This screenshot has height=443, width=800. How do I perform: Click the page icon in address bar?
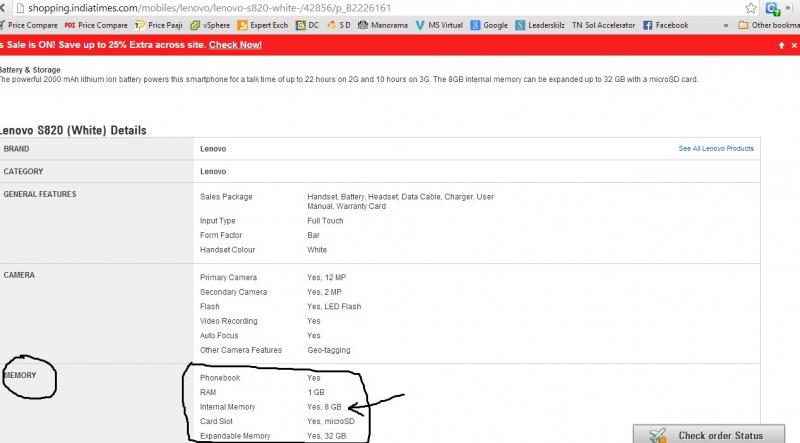(20, 8)
